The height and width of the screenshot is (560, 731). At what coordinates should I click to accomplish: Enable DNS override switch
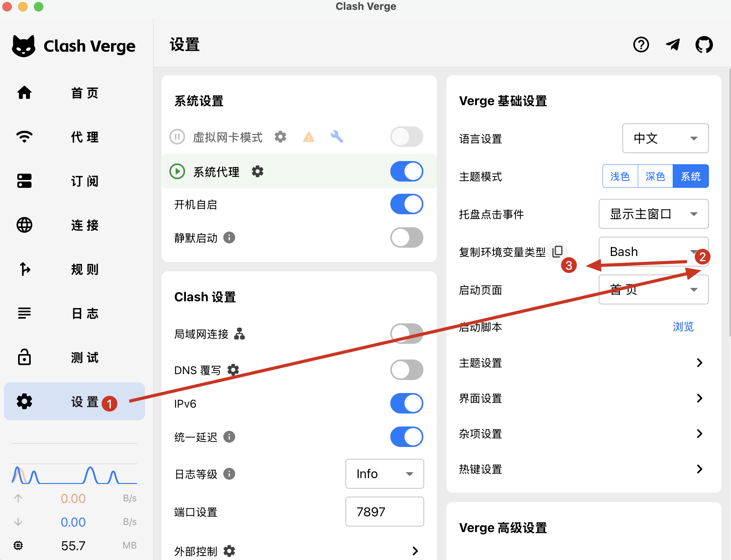(406, 370)
